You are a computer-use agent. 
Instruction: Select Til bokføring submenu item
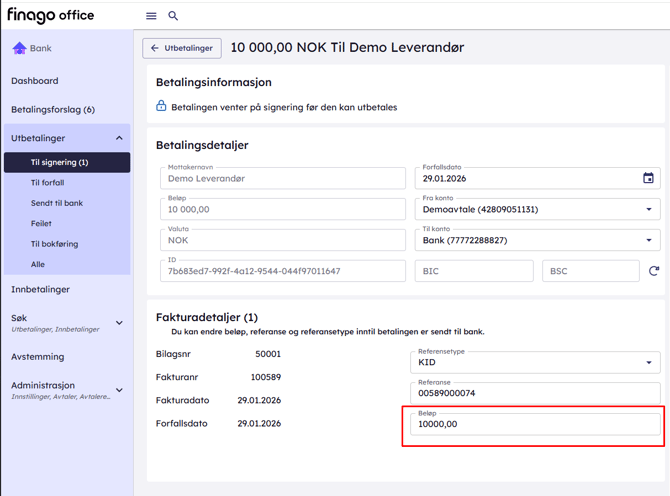point(54,244)
